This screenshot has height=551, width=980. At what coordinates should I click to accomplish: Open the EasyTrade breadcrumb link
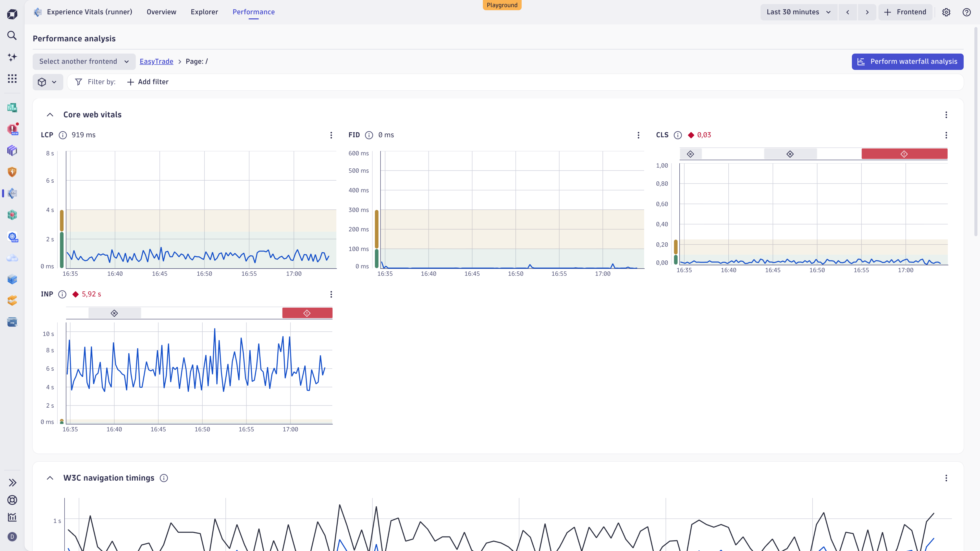coord(156,61)
